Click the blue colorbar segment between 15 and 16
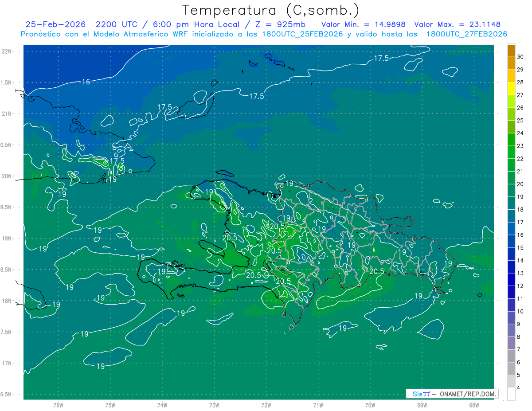The height and width of the screenshot is (411, 532). click(x=511, y=241)
